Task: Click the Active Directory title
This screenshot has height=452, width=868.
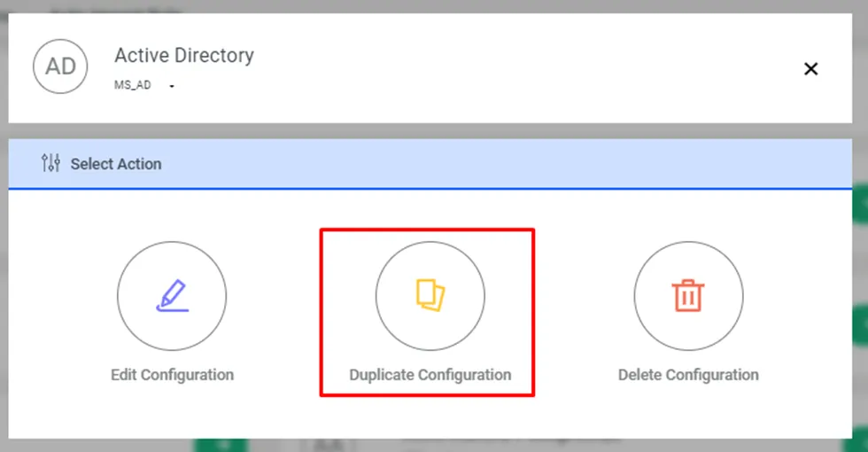Action: click(184, 55)
